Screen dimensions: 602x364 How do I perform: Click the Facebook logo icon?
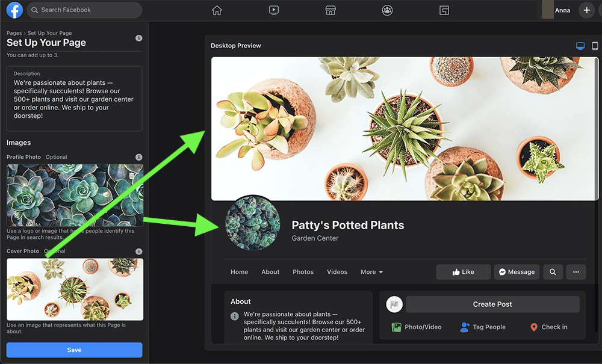14,10
